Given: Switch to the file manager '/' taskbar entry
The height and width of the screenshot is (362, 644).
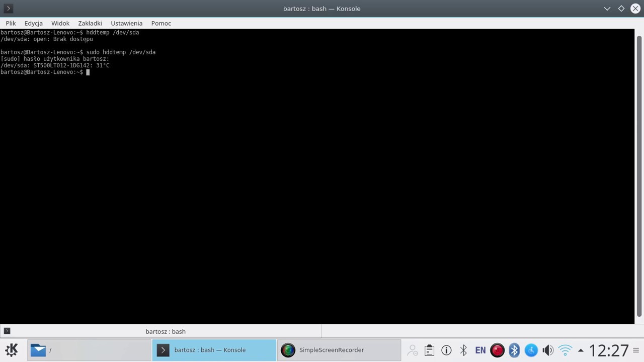Looking at the screenshot, I should click(x=89, y=350).
